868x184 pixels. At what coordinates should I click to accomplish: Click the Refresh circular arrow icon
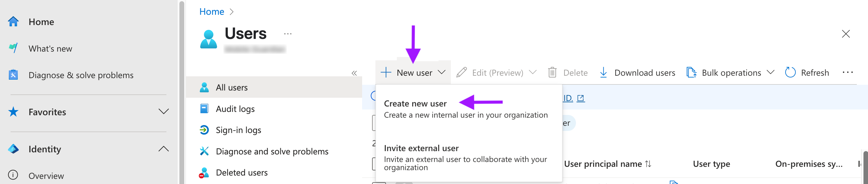click(790, 73)
